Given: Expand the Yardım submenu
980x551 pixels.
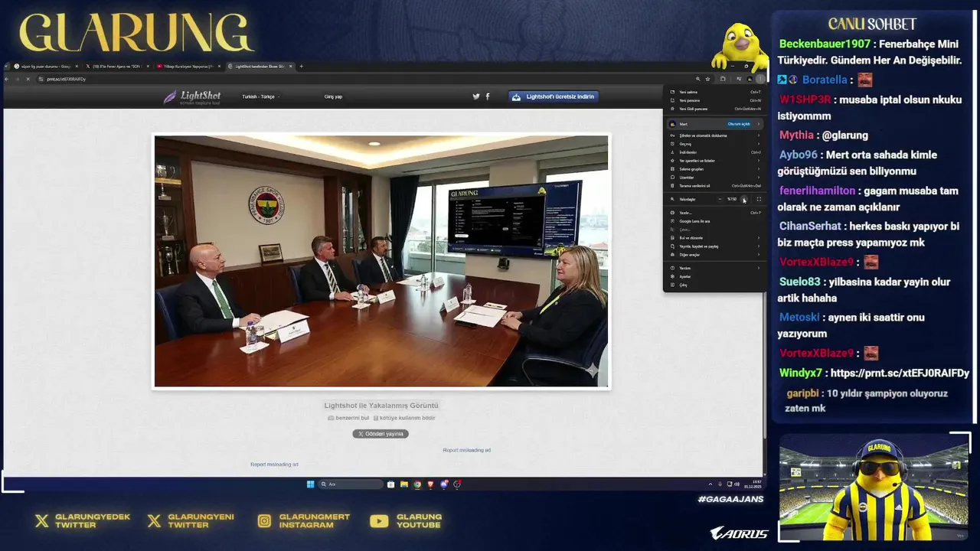Looking at the screenshot, I should [714, 268].
